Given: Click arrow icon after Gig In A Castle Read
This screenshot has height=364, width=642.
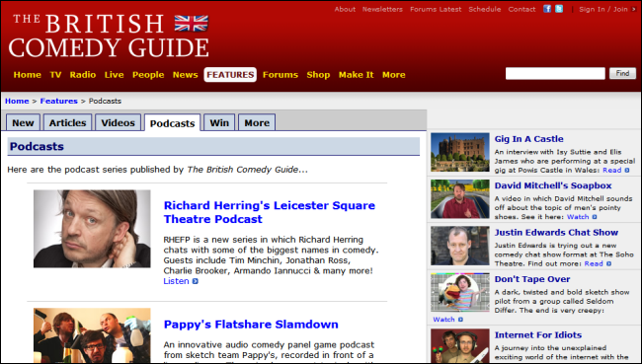Looking at the screenshot, I should point(627,170).
